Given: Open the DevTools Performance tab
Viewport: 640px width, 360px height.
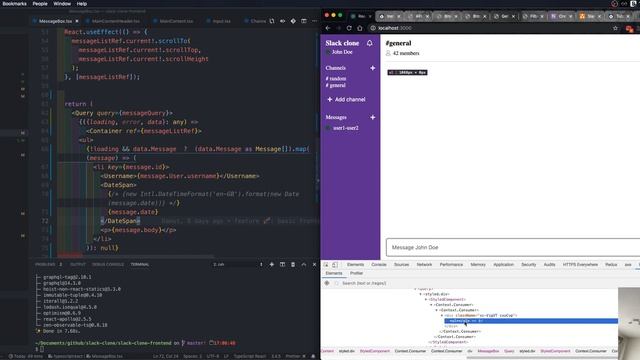Looking at the screenshot, I should click(451, 264).
